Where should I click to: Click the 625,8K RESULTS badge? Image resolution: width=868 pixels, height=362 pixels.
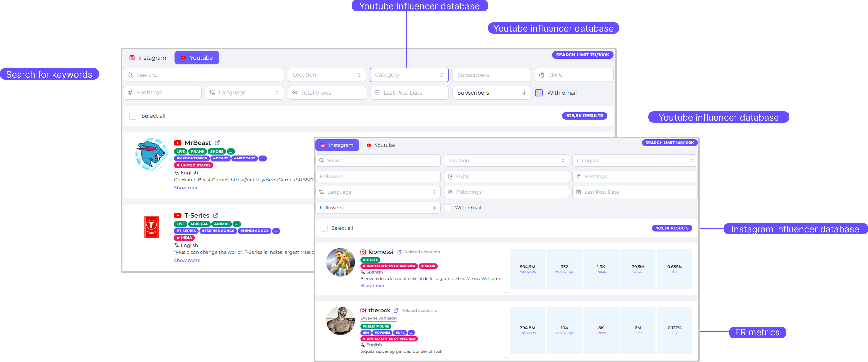(x=585, y=116)
